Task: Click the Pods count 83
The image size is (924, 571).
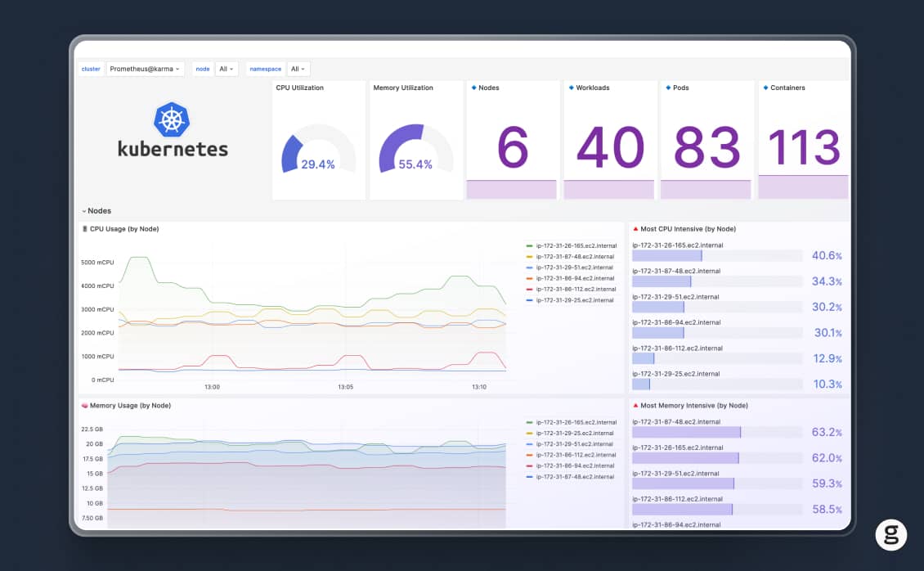Action: click(706, 147)
